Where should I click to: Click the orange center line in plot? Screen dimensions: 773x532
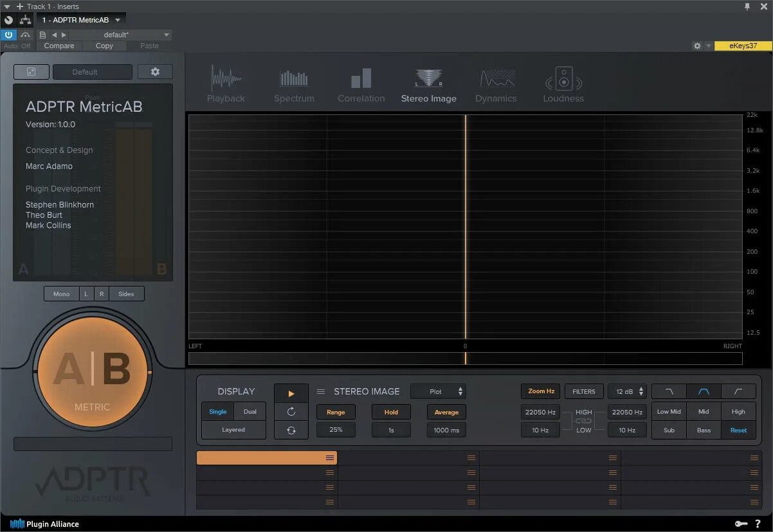coord(466,226)
